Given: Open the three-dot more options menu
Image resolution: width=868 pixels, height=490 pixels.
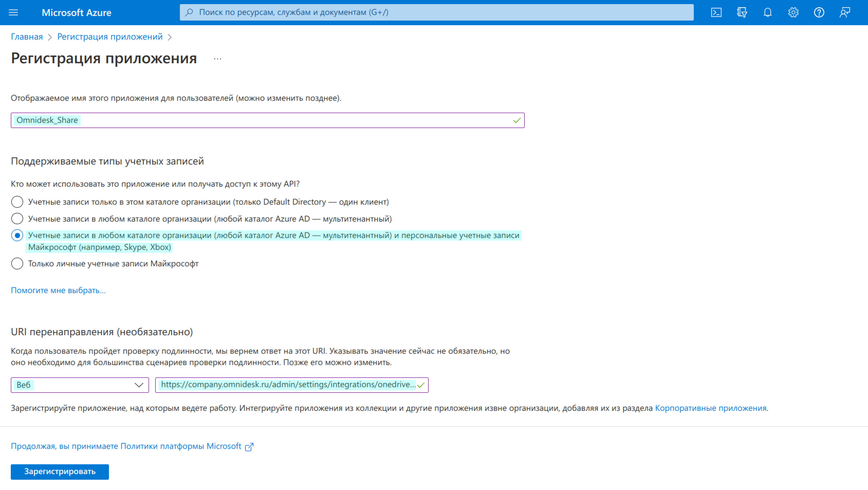Looking at the screenshot, I should (x=218, y=59).
